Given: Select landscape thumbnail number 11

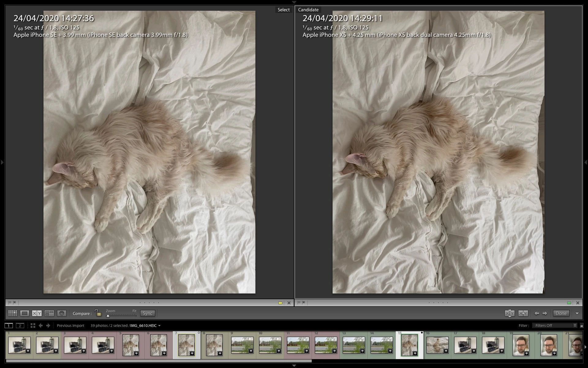Looking at the screenshot, I should coord(298,345).
